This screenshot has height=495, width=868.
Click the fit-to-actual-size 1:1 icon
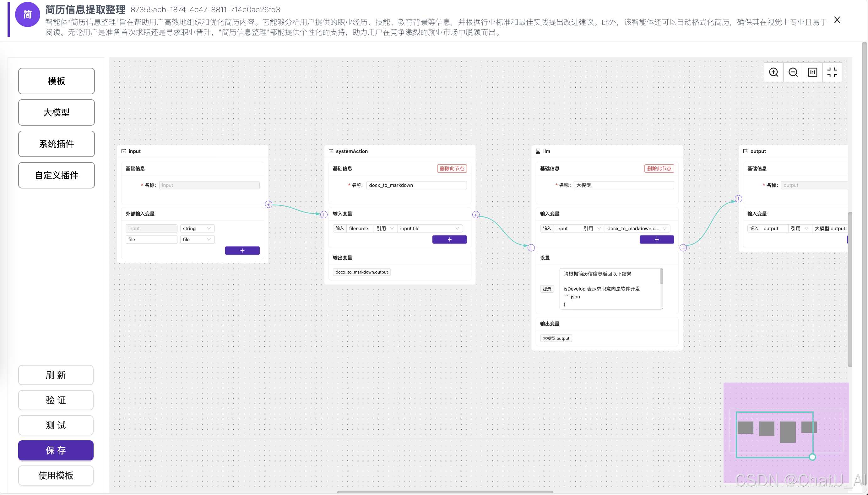(813, 72)
